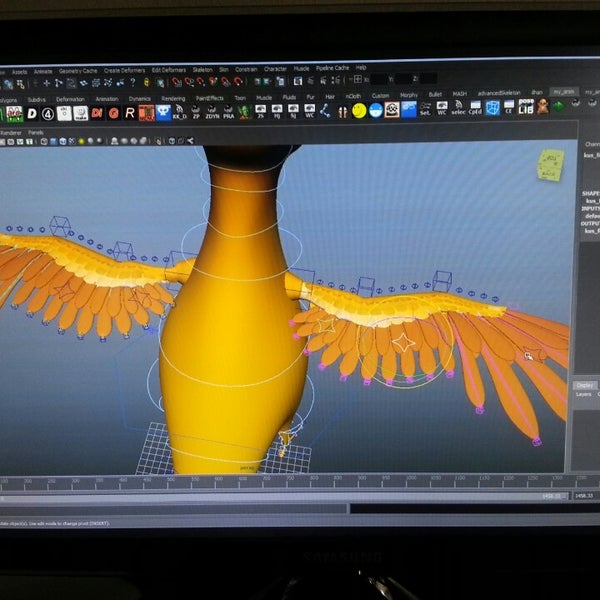The width and height of the screenshot is (600, 600).
Task: Click the current frame field showing 1458.33
Action: 584,496
